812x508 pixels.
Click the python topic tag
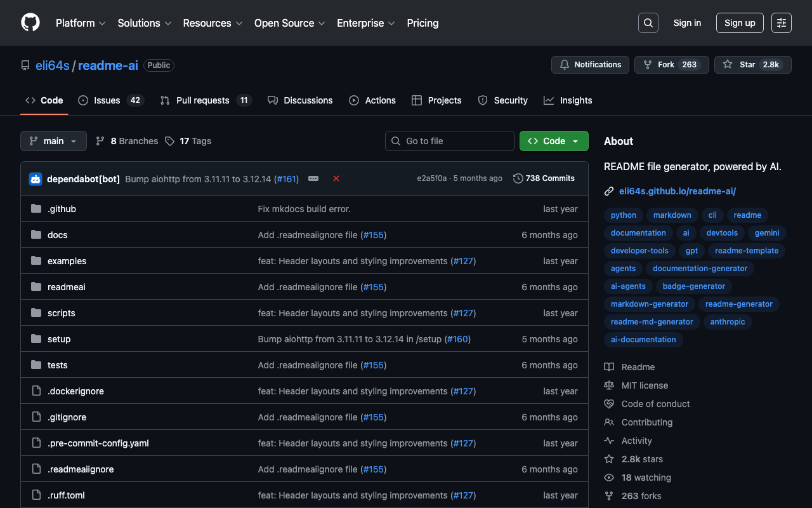(x=623, y=215)
